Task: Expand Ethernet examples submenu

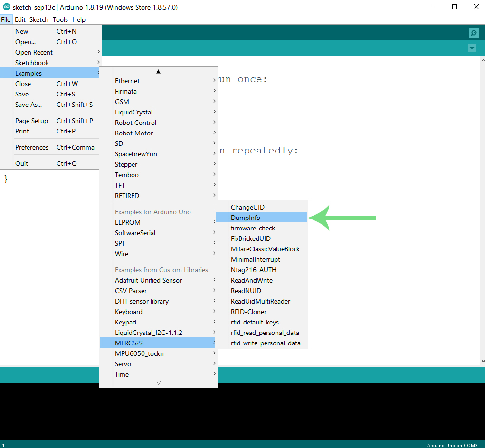Action: (x=158, y=81)
